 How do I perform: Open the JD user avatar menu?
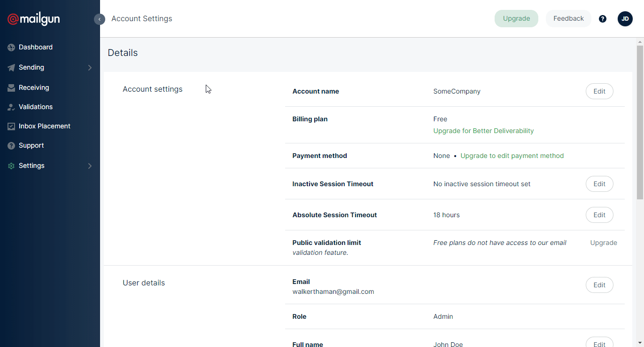[625, 19]
